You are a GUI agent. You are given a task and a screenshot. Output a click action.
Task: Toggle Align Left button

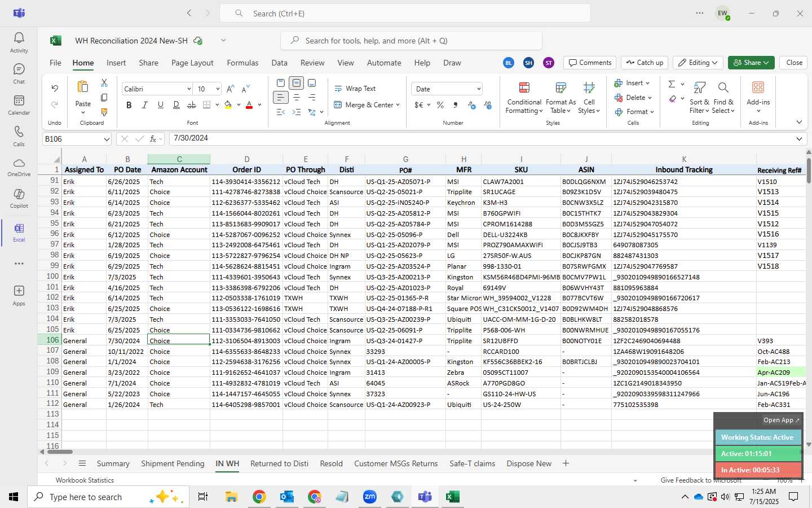[x=281, y=98]
